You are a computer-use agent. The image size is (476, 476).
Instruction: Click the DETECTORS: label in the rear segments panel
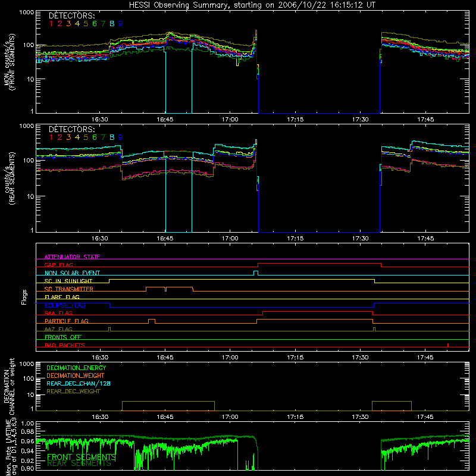pos(71,129)
